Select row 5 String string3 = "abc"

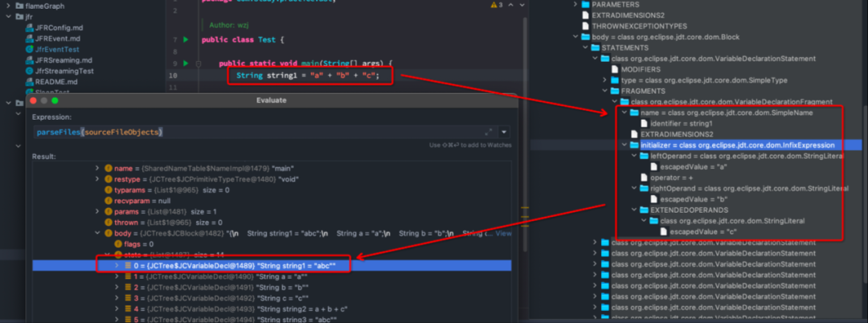click(x=272, y=320)
